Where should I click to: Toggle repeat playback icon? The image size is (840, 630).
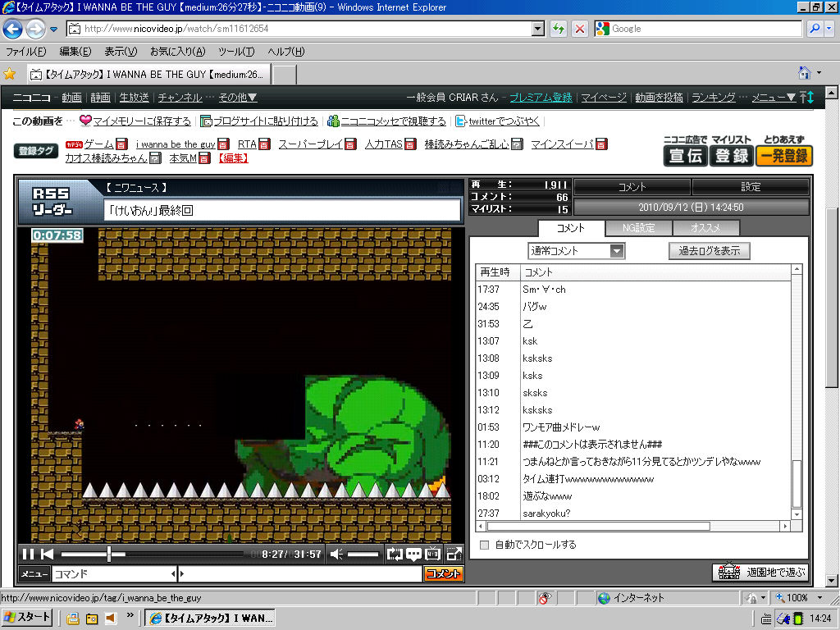(395, 554)
